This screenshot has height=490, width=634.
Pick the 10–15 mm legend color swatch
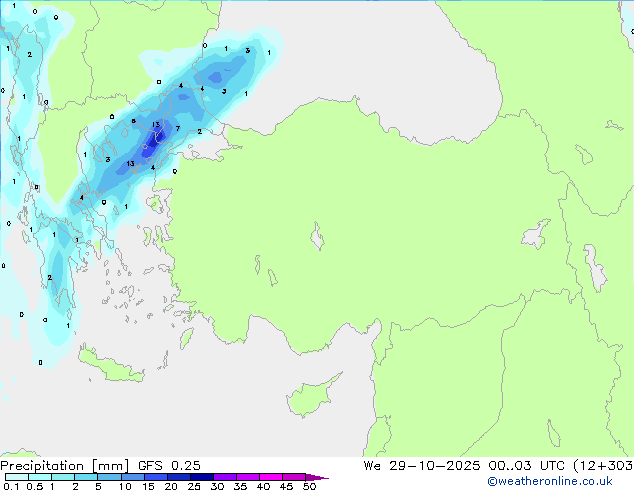133,477
